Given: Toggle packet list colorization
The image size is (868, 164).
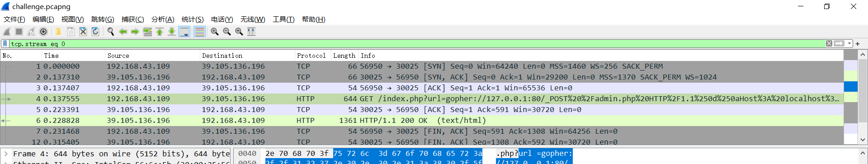Looking at the screenshot, I should pos(199,32).
